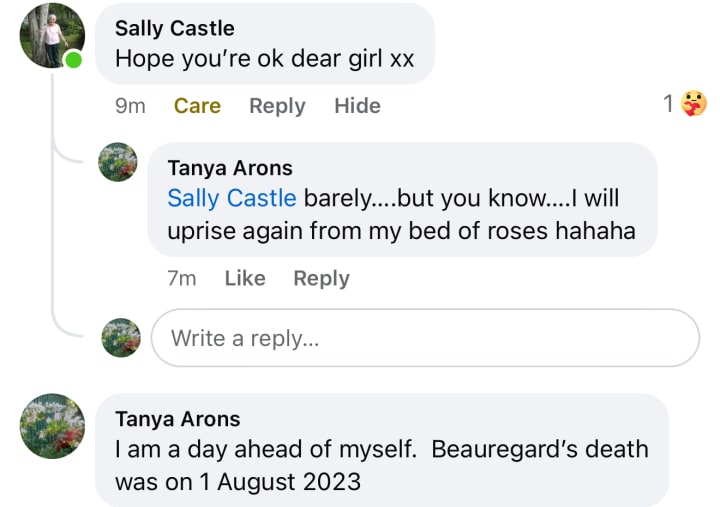Click the blue Sally Castle mention
The image size is (720, 507).
pyautogui.click(x=232, y=198)
